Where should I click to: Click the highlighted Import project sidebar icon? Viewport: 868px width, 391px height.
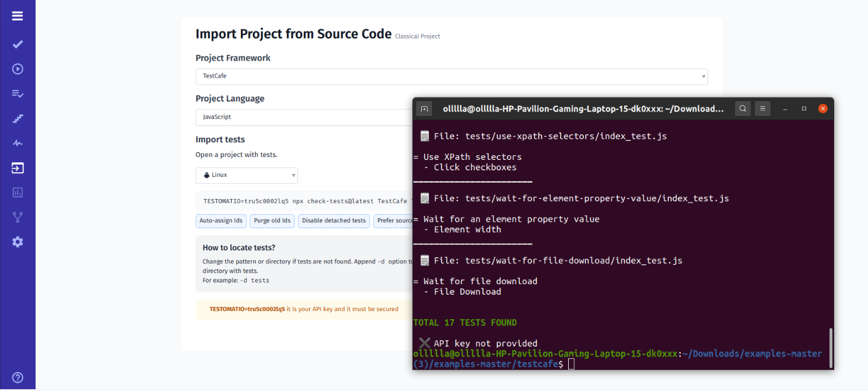pos(17,167)
